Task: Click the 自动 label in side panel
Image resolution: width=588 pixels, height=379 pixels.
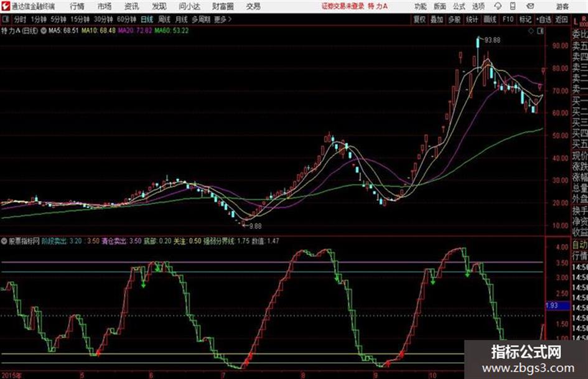Action: coord(580,245)
